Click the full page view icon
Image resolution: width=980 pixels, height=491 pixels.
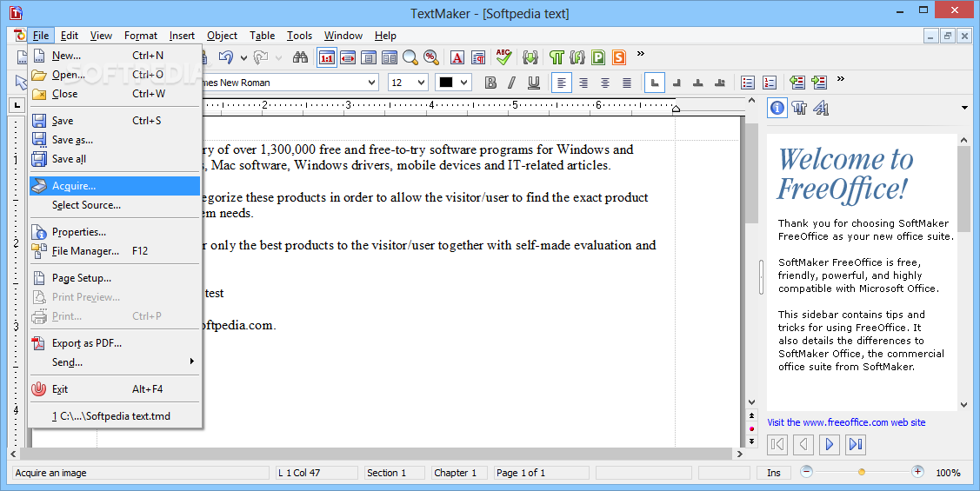[x=369, y=57]
